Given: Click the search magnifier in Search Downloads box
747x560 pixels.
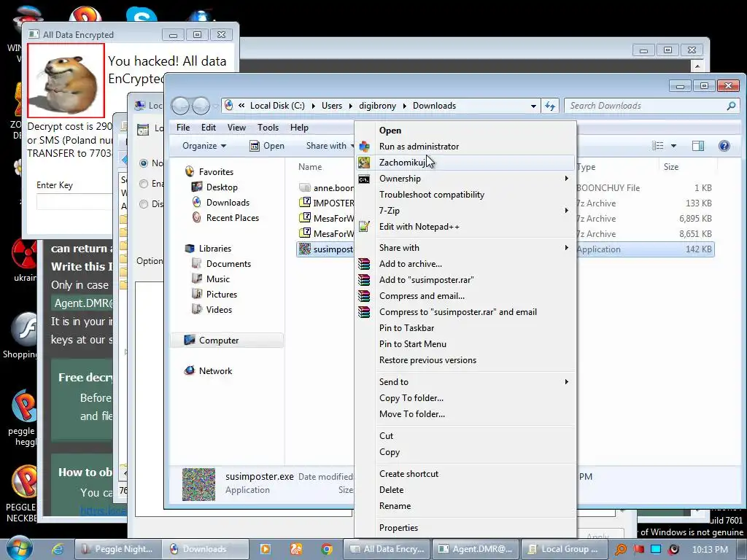Looking at the screenshot, I should 731,106.
